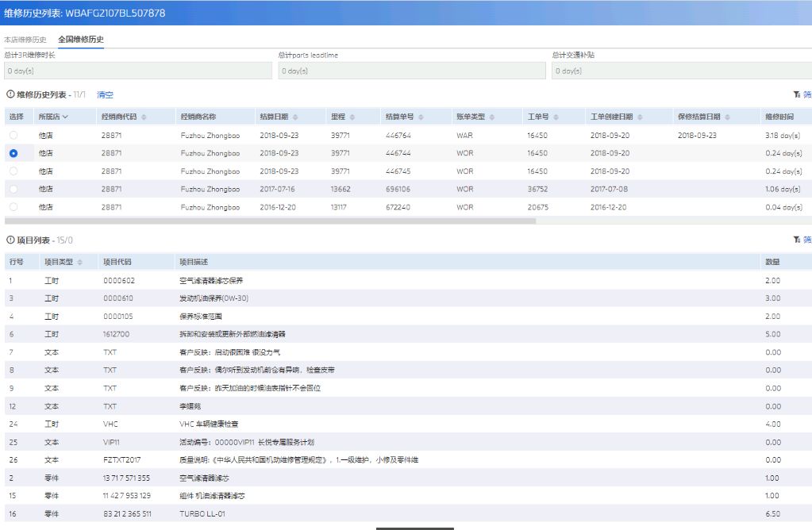The width and height of the screenshot is (812, 530).
Task: Select radio for row with 结算单号 446764
Action: click(13, 135)
